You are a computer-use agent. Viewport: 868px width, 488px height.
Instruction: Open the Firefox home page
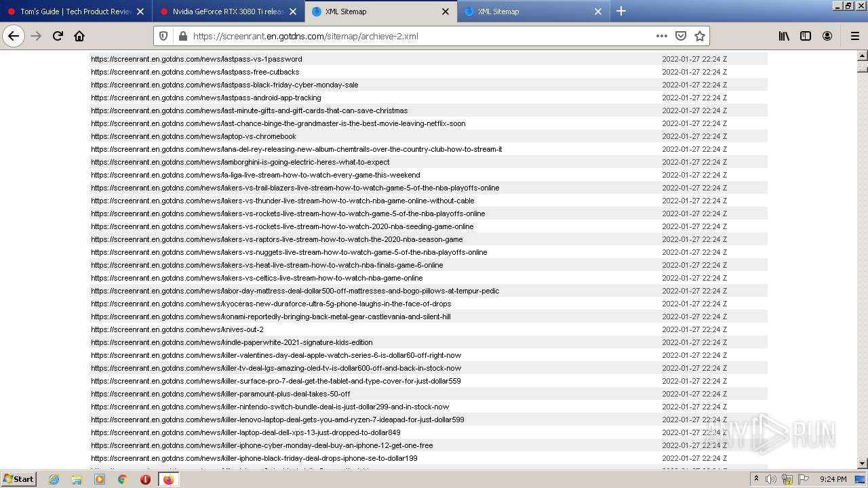coord(79,36)
